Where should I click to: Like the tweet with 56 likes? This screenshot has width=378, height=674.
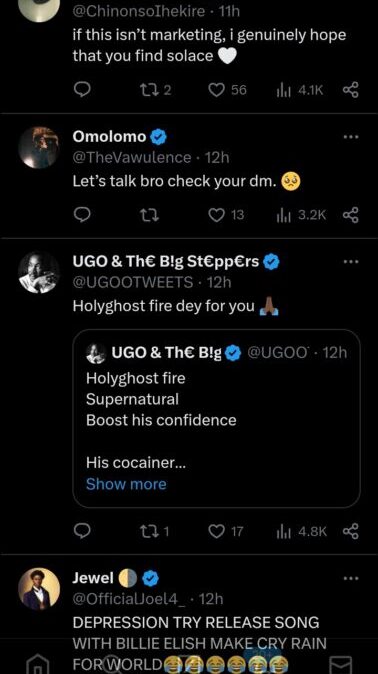(x=227, y=90)
